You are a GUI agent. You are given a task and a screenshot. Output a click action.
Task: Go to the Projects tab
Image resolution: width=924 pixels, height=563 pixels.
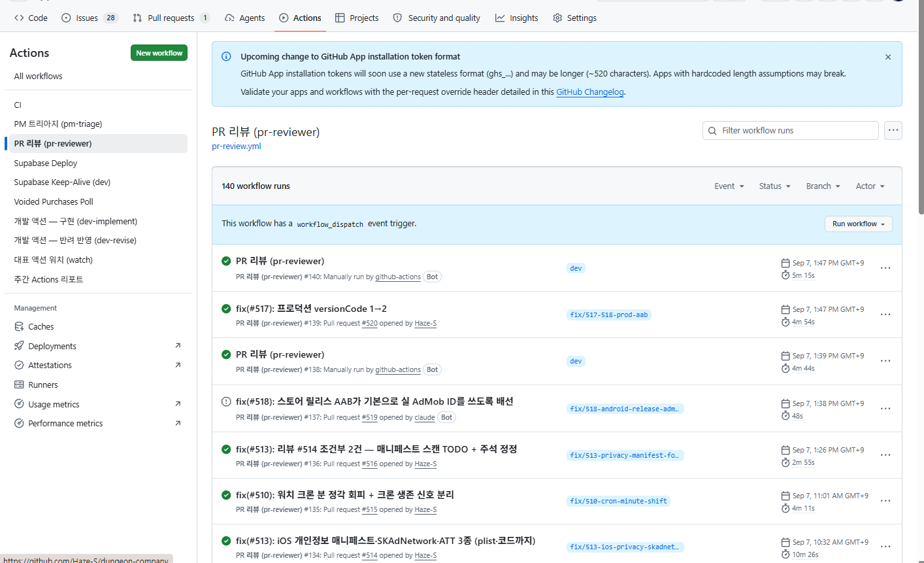357,18
